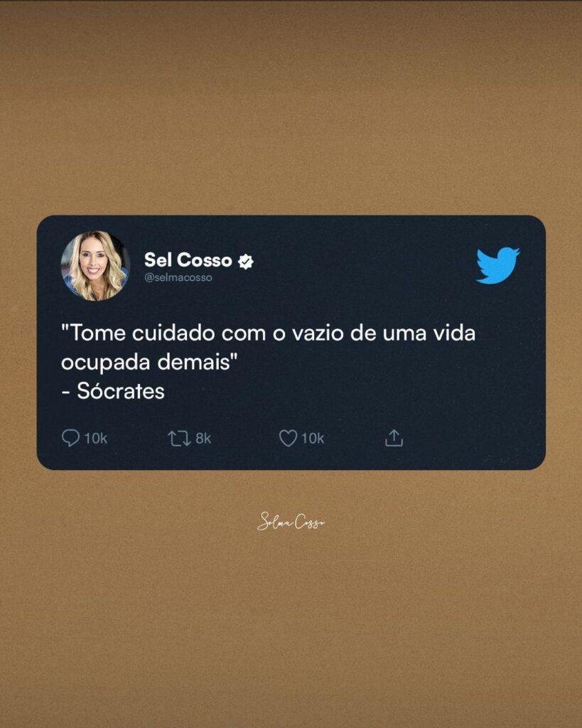Screen dimensions: 582x728
Task: Visit the @selmacosso handle link
Action: pyautogui.click(x=178, y=278)
